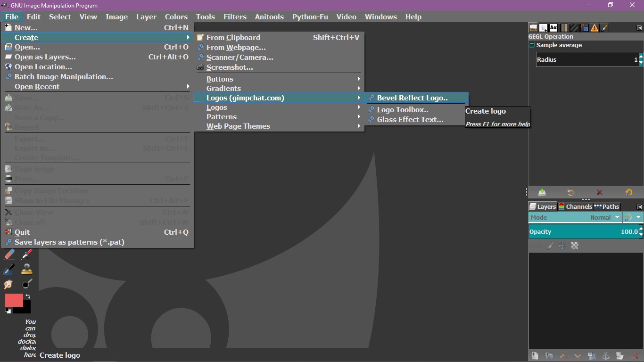
Task: Open the Tool Options tab menu arrow
Action: pos(639,28)
